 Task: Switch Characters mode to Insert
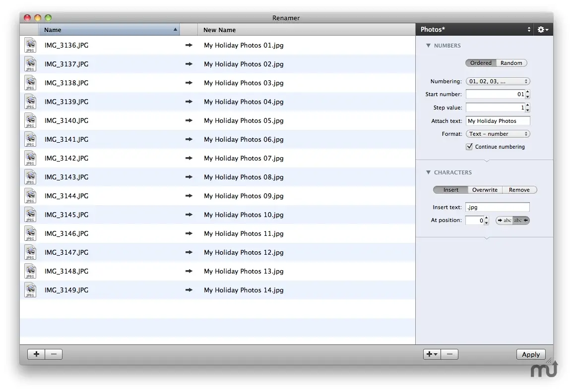(x=450, y=190)
